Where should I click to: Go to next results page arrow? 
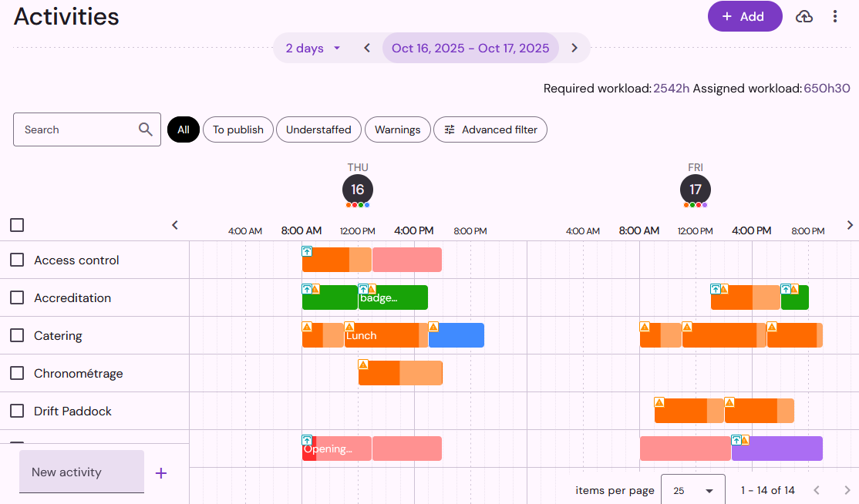(x=847, y=490)
